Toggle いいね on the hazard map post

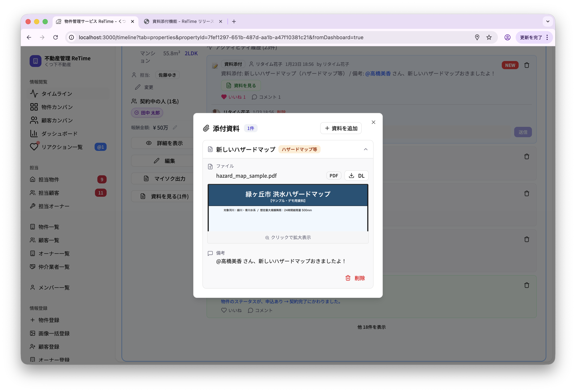233,97
